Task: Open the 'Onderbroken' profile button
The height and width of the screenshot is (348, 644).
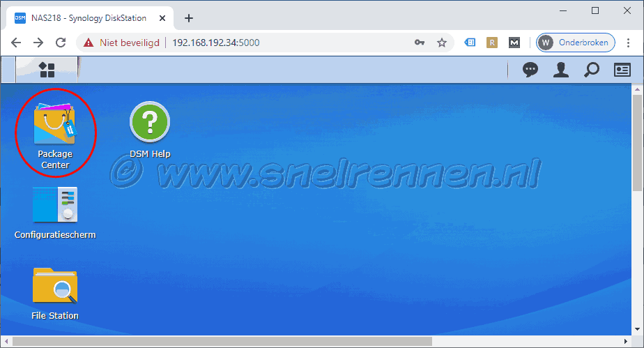Action: click(x=576, y=43)
